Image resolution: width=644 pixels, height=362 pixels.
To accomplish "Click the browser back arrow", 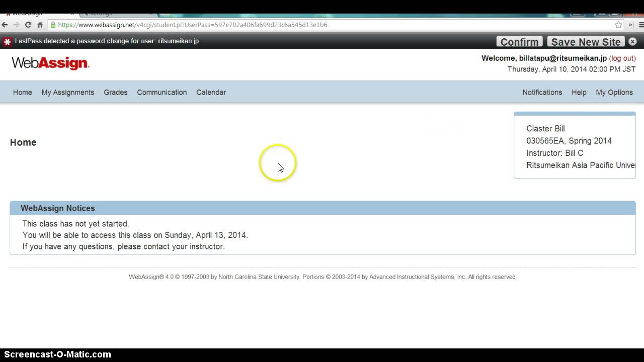I will (5, 25).
